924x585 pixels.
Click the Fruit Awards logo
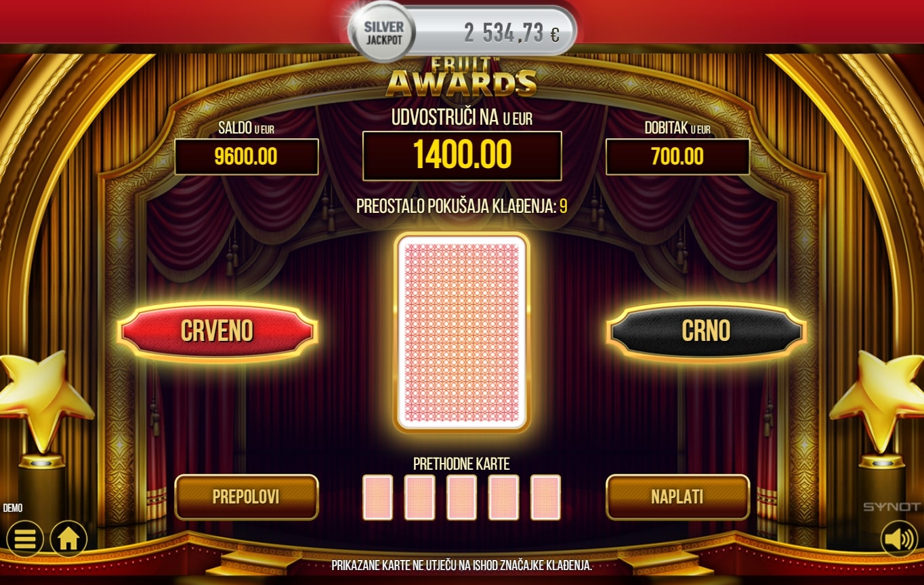click(461, 77)
